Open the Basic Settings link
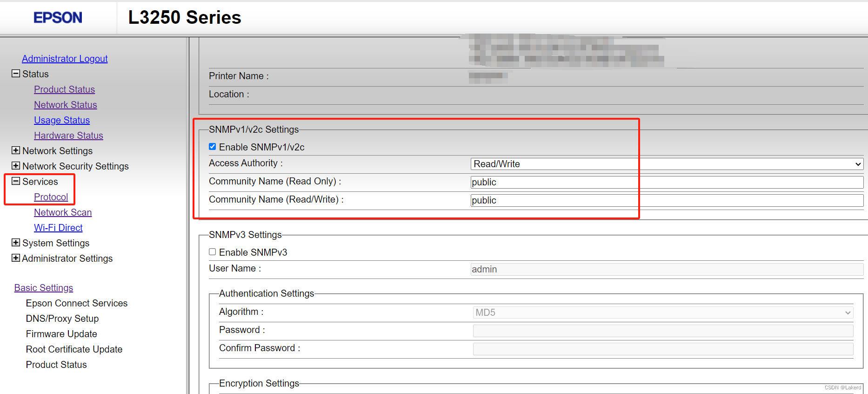868x394 pixels. (44, 288)
